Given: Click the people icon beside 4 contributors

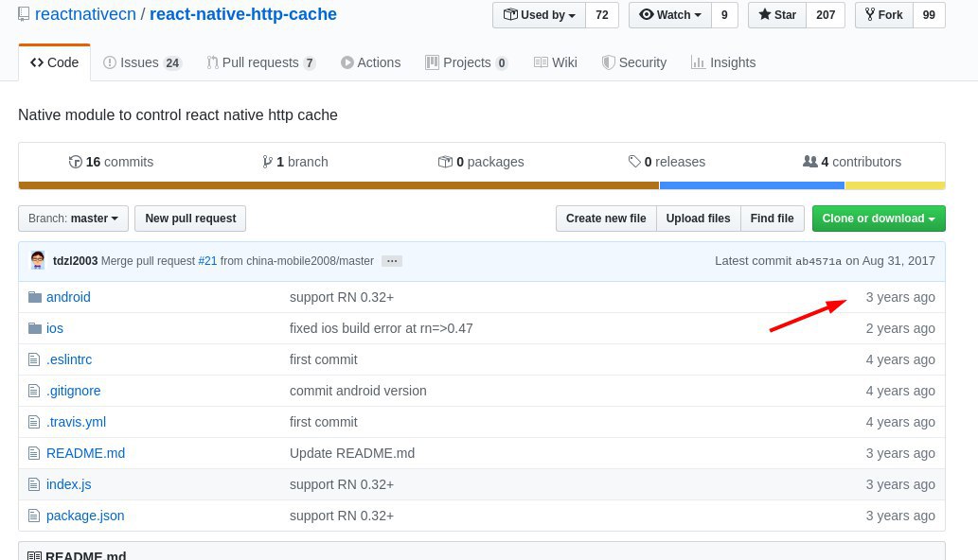Looking at the screenshot, I should pyautogui.click(x=809, y=162).
